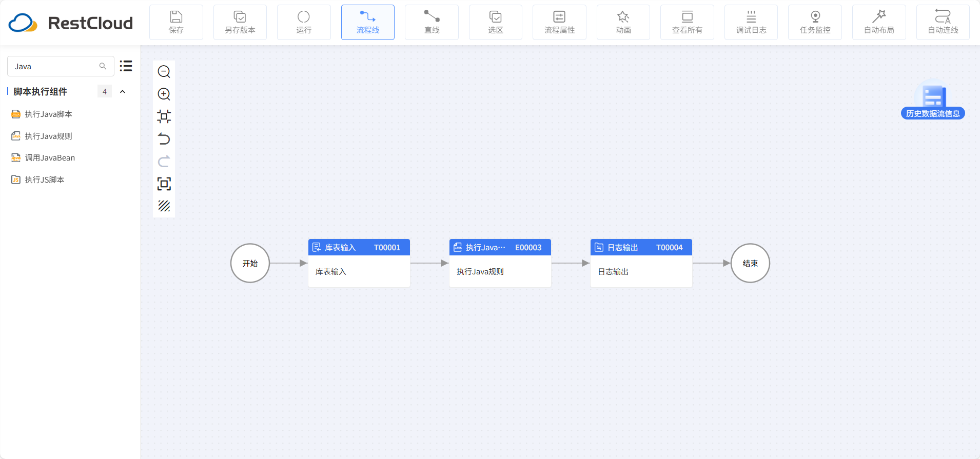This screenshot has width=980, height=459.
Task: Click the search magnifier in component search
Action: pos(103,66)
